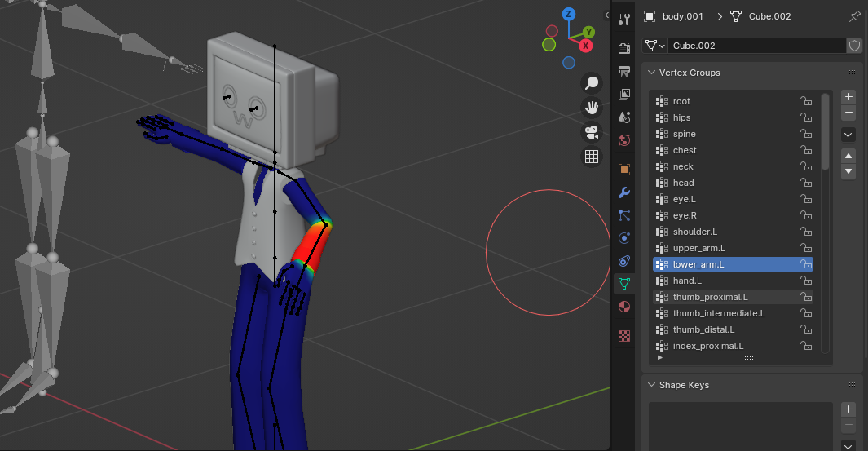Image resolution: width=868 pixels, height=451 pixels.
Task: Open the Particles properties tab
Action: [623, 215]
